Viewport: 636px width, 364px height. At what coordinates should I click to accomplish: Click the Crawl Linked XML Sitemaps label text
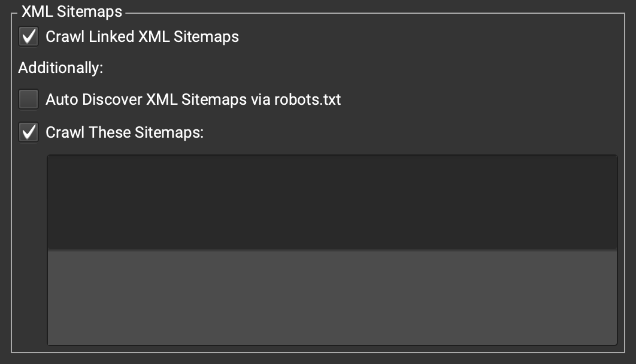pyautogui.click(x=142, y=37)
